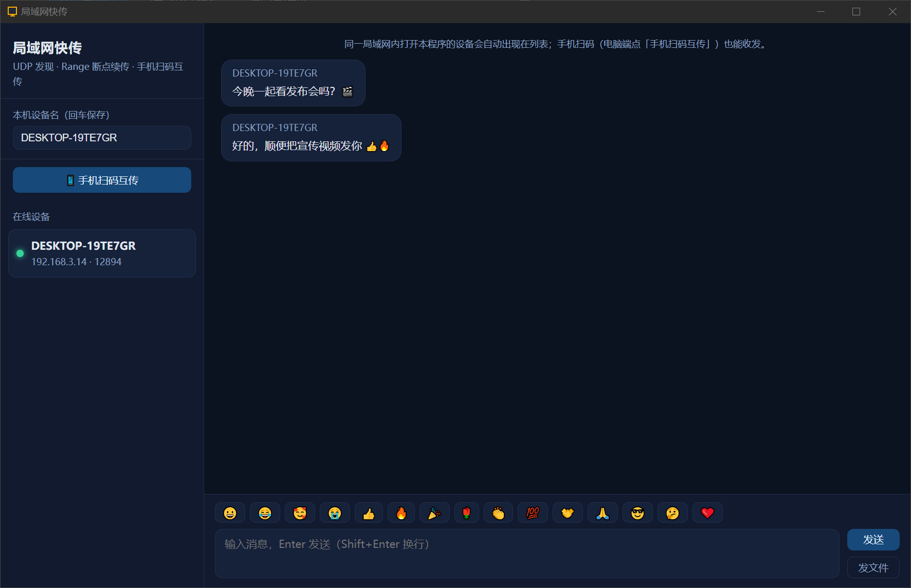The width and height of the screenshot is (911, 588).
Task: Click the UDP 发现 · Range 断点续传 subtitle
Action: click(x=98, y=74)
